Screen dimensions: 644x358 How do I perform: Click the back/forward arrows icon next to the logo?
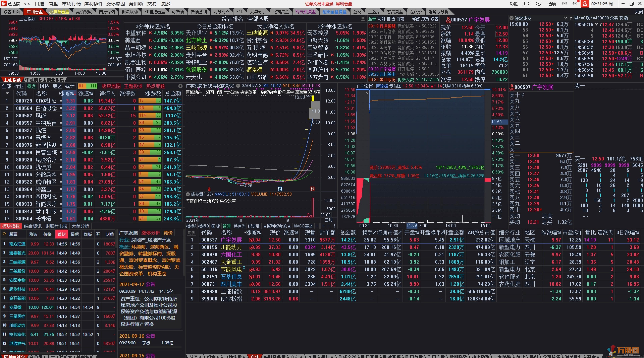tap(27, 4)
